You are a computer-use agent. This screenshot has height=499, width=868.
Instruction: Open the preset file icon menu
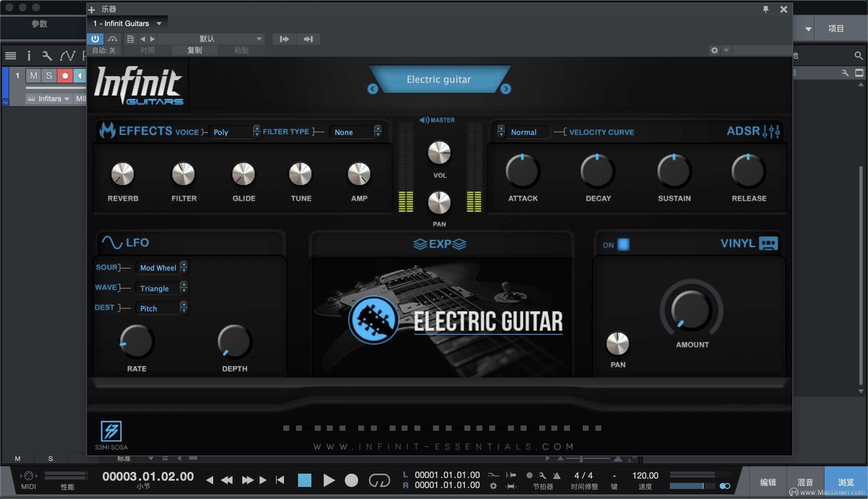click(130, 39)
